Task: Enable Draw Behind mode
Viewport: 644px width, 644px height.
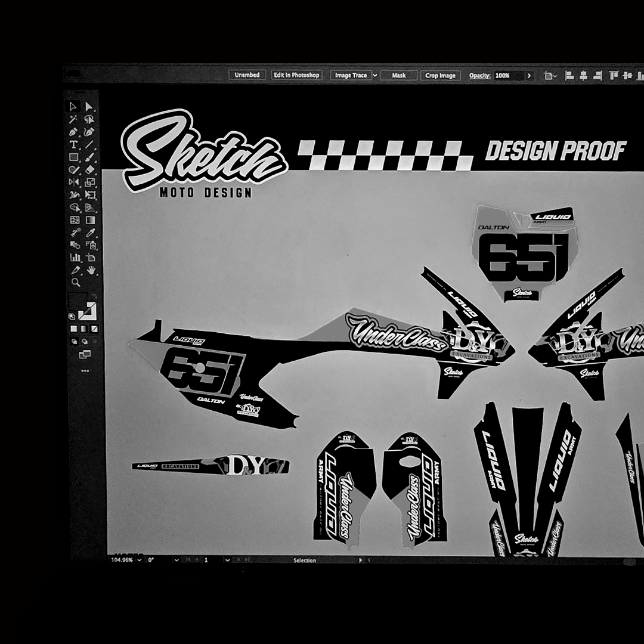Action: [x=85, y=341]
